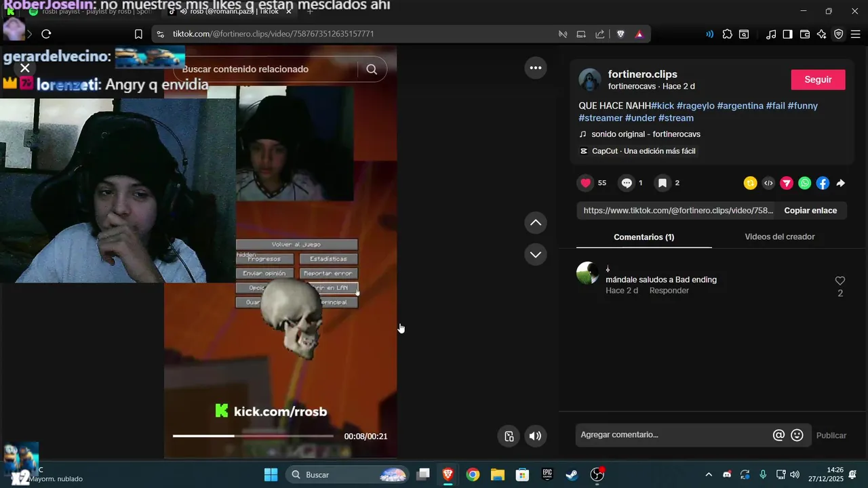The width and height of the screenshot is (868, 488).
Task: Like the Bad ending comment heart
Action: (840, 281)
